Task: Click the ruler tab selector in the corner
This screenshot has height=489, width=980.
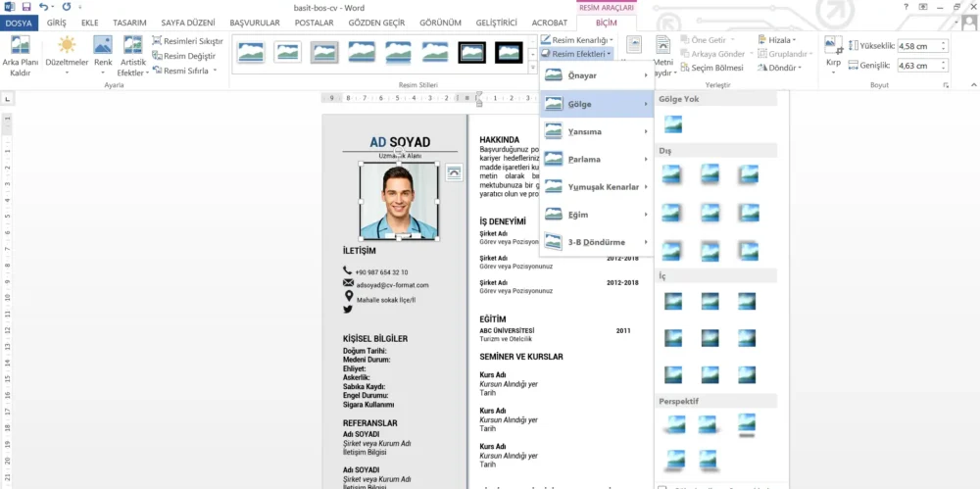Action: tap(8, 99)
